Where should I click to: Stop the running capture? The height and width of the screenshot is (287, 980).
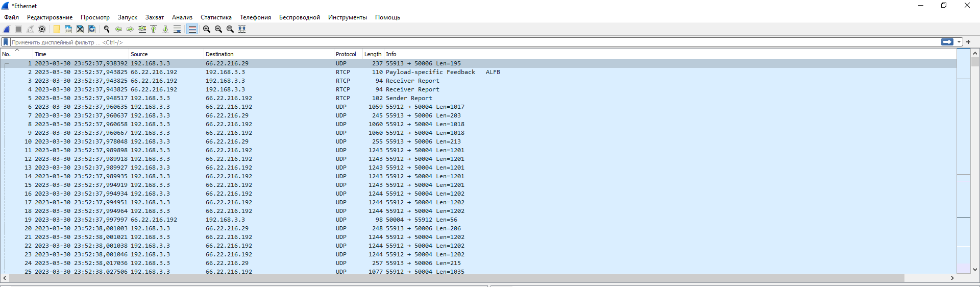click(x=18, y=29)
